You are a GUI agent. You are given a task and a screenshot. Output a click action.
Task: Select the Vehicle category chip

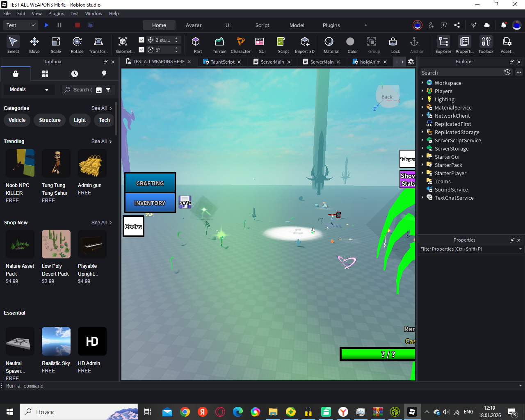point(17,120)
